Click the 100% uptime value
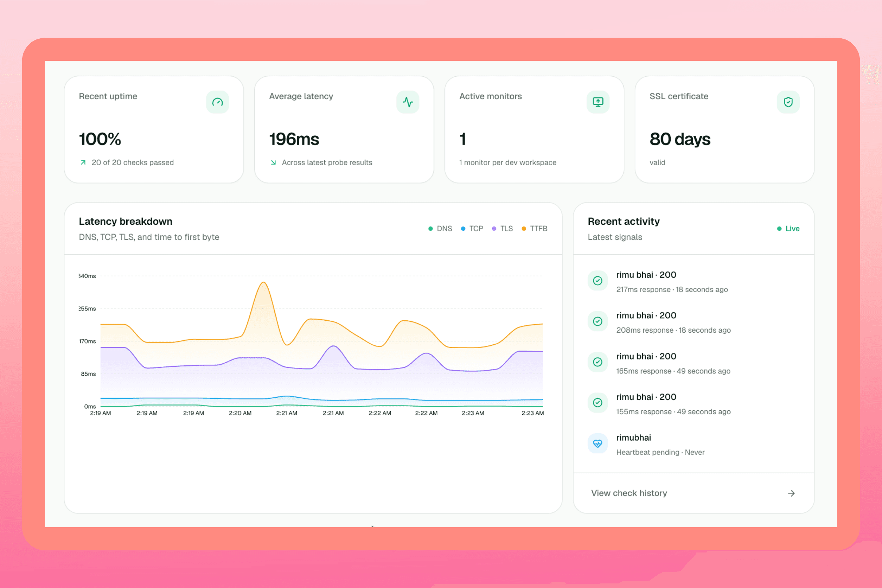882x588 pixels. click(100, 139)
